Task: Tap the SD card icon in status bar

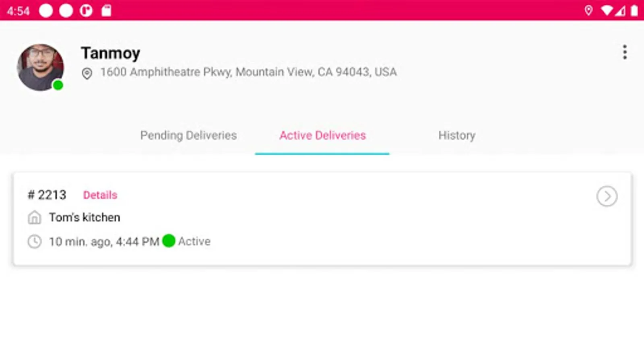Action: [x=106, y=10]
